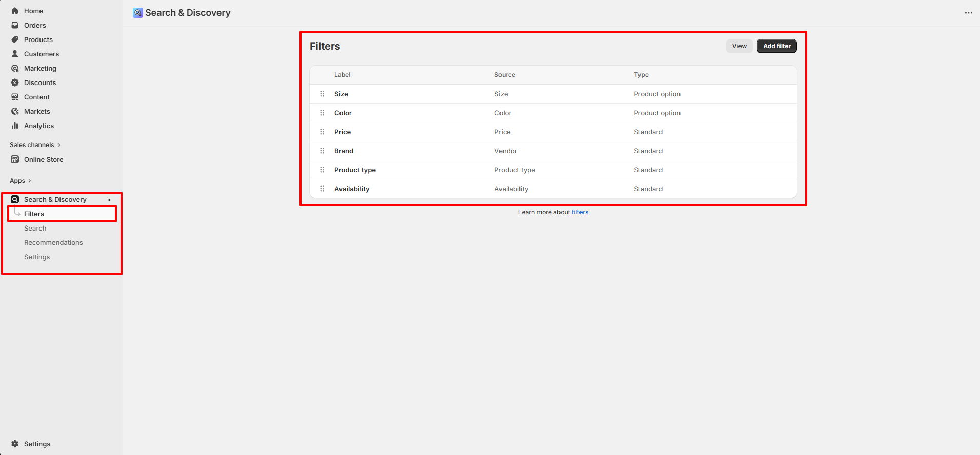Click the Type column header
This screenshot has height=455, width=980.
641,75
